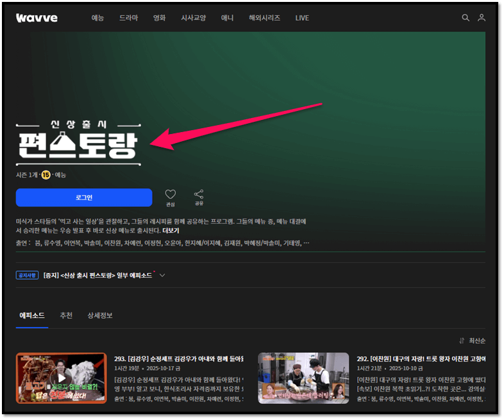The width and height of the screenshot is (504, 420).
Task: Open episode 292 이찬원 title
Action: tap(421, 358)
